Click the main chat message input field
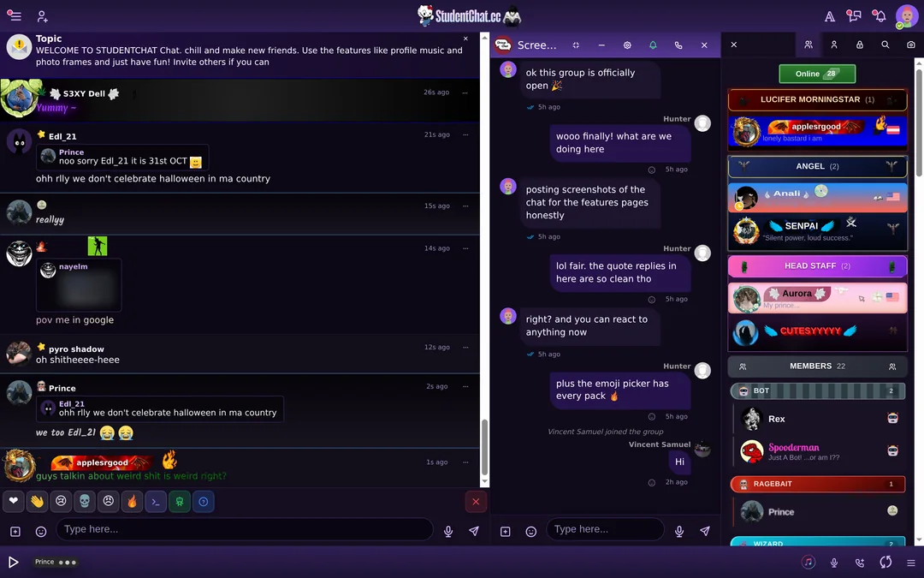This screenshot has width=924, height=578. coord(245,530)
